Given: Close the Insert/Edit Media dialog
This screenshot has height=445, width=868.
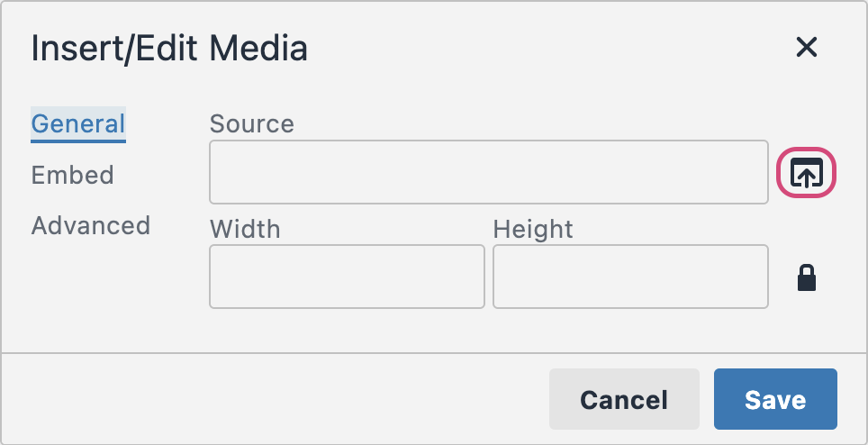Looking at the screenshot, I should pyautogui.click(x=807, y=47).
